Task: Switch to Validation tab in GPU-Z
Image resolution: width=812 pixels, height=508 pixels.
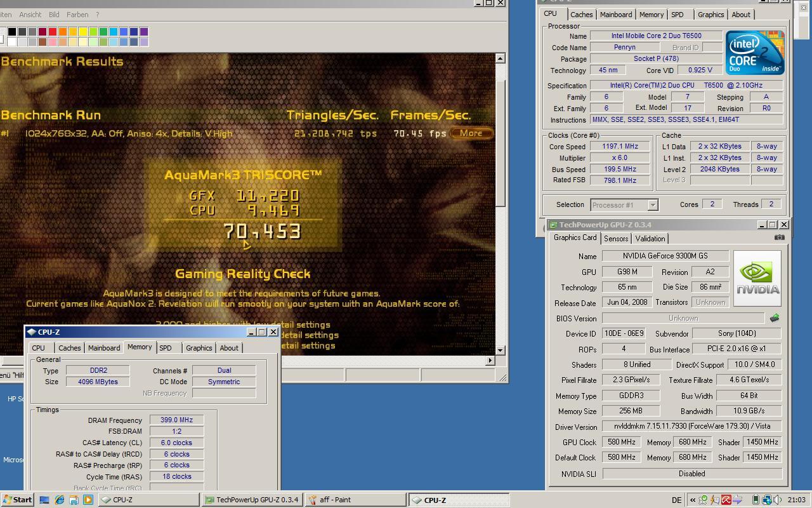Action: click(x=650, y=239)
